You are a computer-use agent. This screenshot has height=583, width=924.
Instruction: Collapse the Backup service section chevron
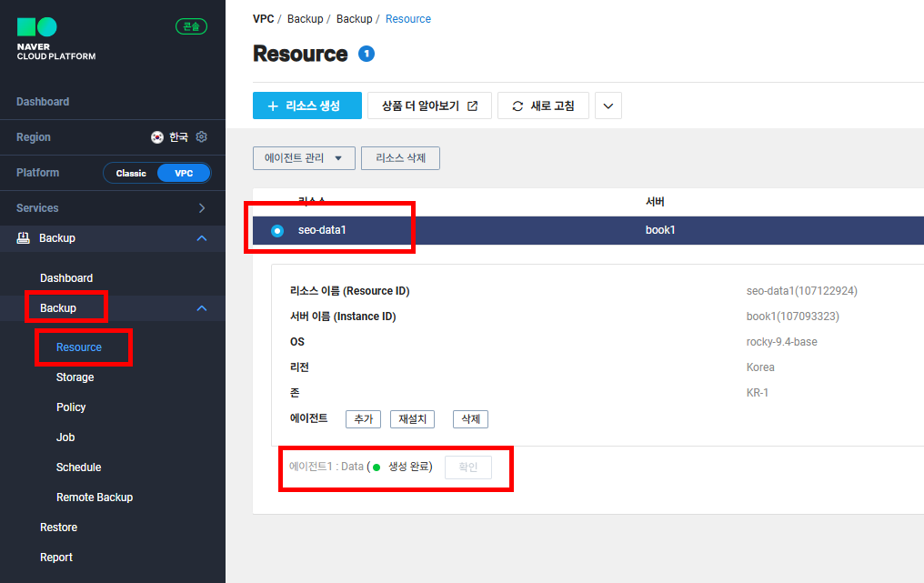(202, 238)
